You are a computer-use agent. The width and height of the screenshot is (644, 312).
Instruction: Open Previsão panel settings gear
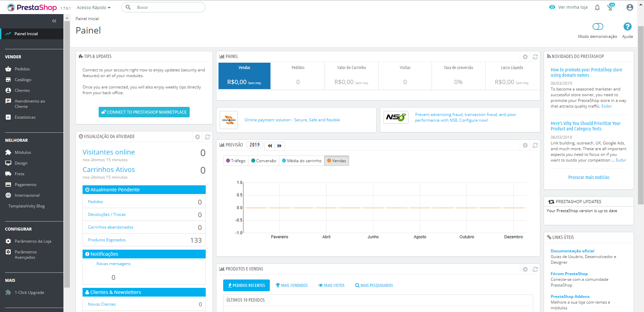(525, 145)
